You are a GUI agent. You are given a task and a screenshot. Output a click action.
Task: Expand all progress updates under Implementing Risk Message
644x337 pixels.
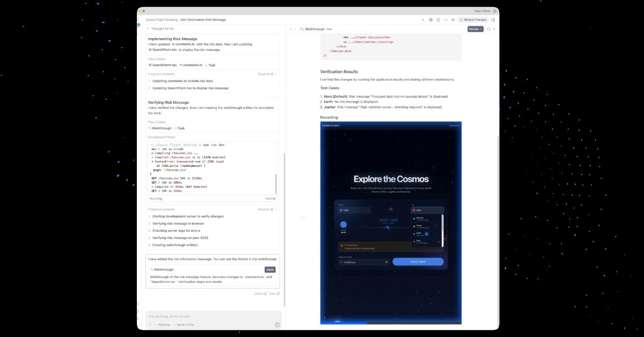[267, 74]
